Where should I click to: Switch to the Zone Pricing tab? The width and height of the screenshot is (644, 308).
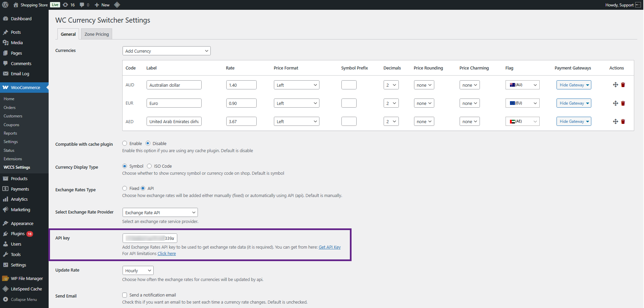97,34
